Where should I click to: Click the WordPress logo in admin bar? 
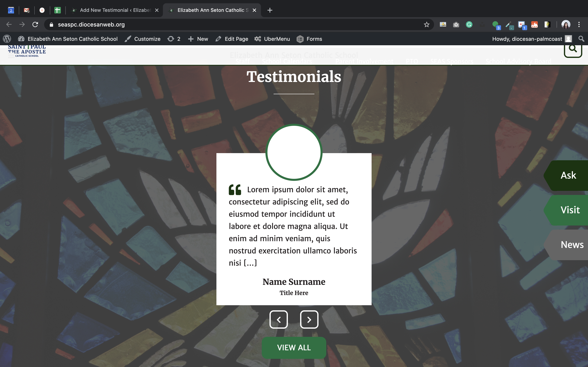pyautogui.click(x=7, y=39)
